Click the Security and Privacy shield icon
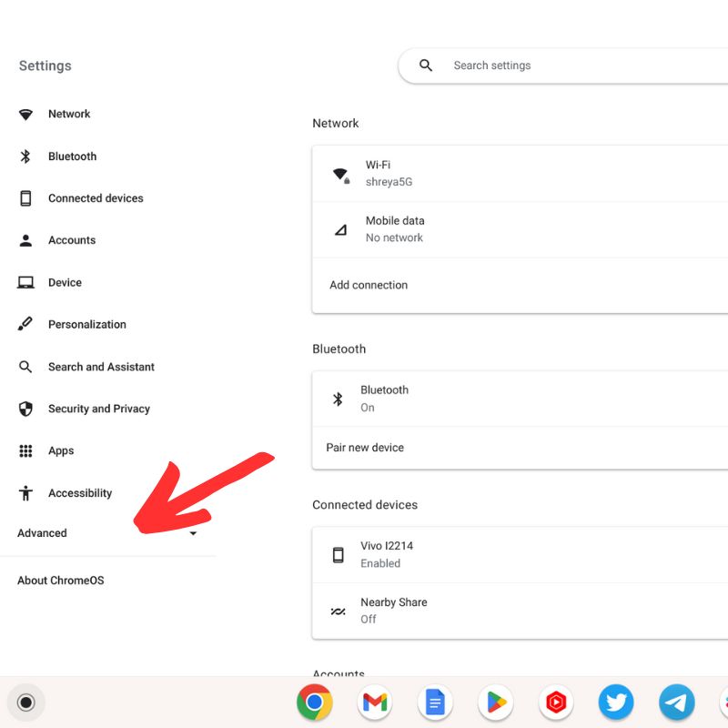728x728 pixels. coord(25,409)
